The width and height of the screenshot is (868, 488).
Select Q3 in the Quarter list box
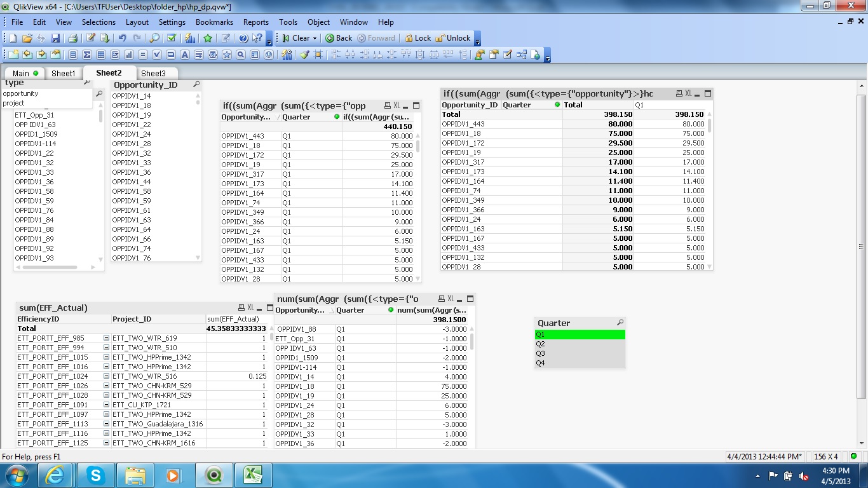580,353
